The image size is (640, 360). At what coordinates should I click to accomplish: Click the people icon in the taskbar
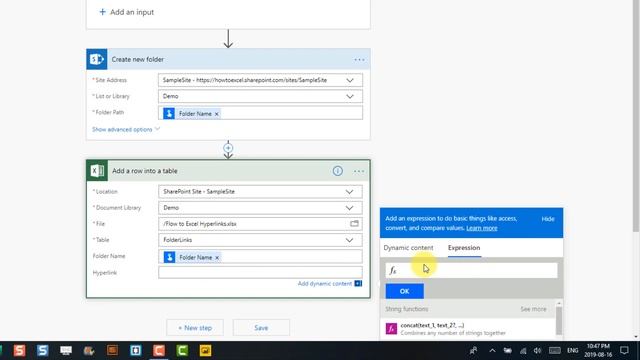pos(473,351)
